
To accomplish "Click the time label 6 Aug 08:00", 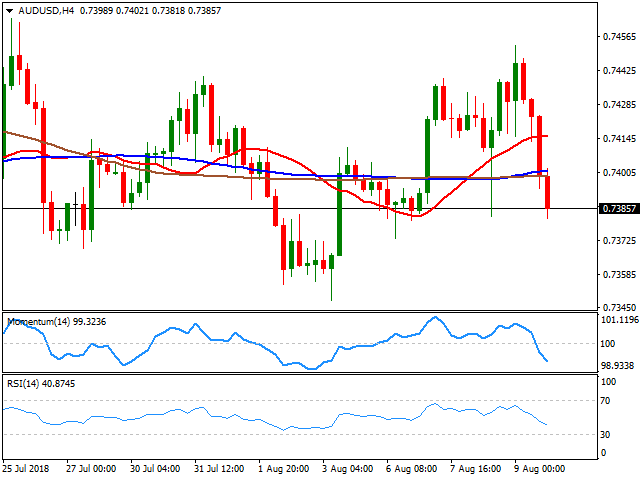I will click(411, 469).
